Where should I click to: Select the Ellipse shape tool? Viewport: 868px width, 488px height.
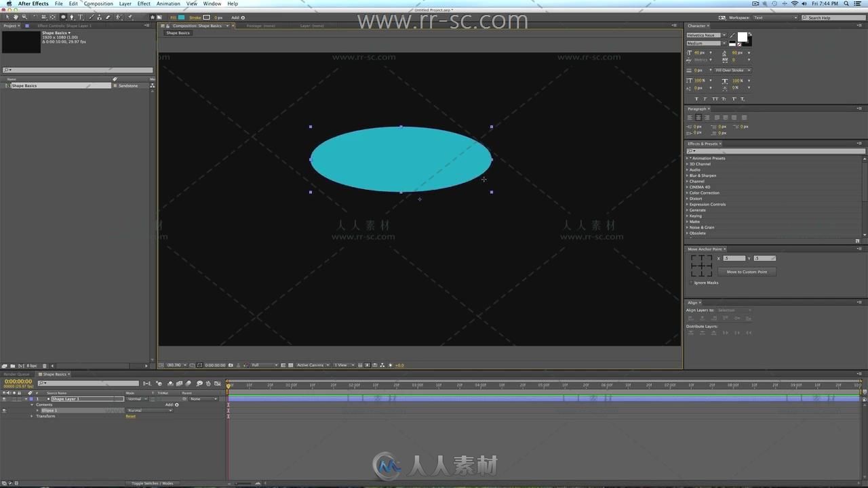click(64, 17)
